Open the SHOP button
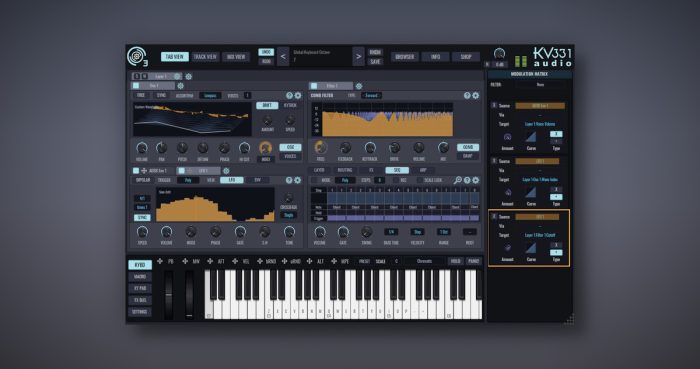 click(466, 57)
